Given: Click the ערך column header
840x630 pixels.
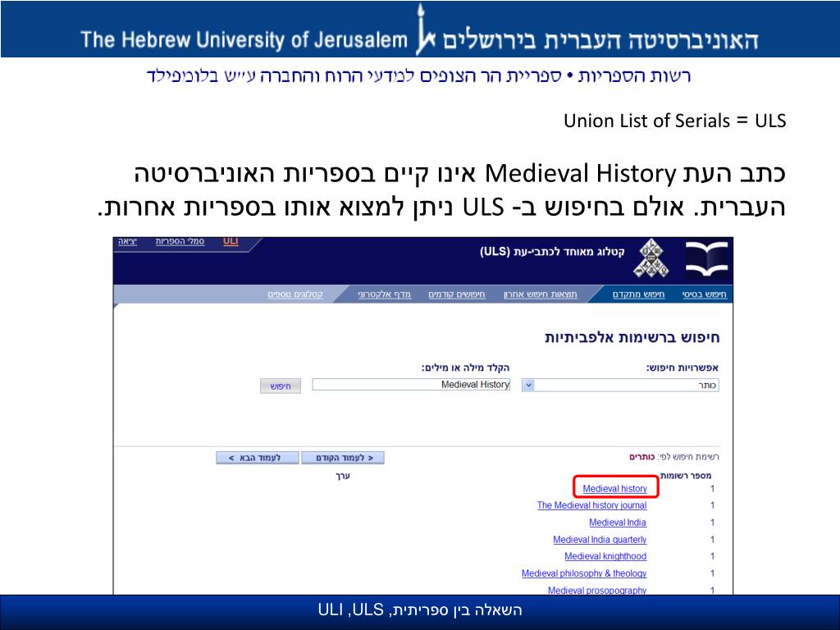Looking at the screenshot, I should coord(342,476).
